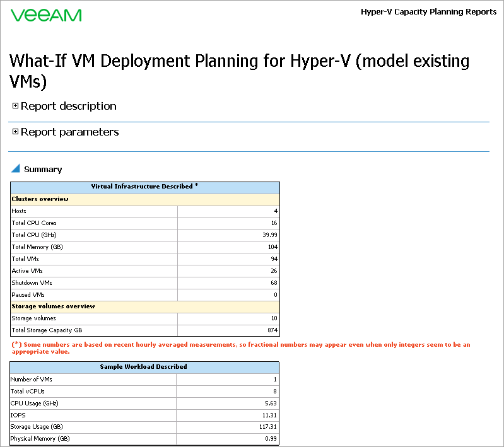Click the Number of VMs value 1
The image size is (504, 447).
tap(275, 379)
